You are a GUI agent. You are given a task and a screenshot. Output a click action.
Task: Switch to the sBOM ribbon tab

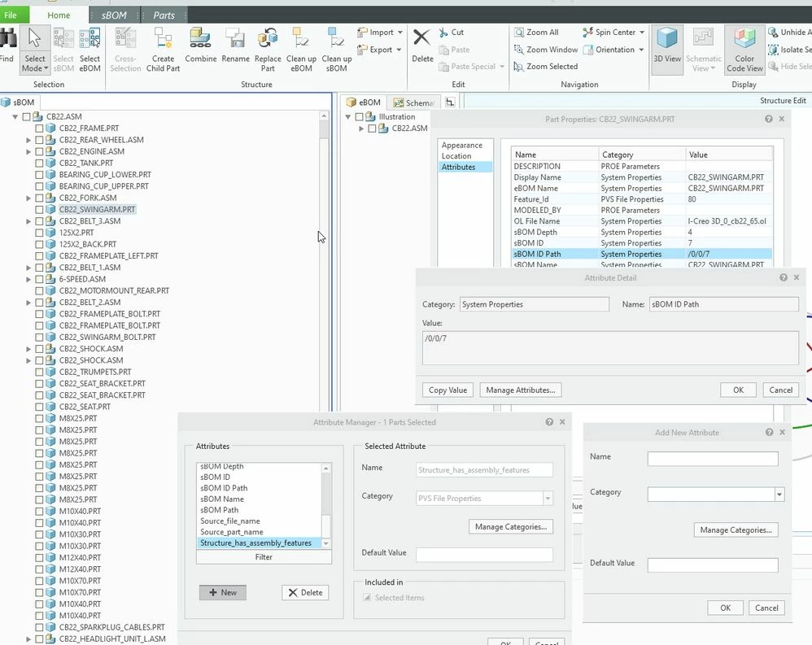point(114,15)
